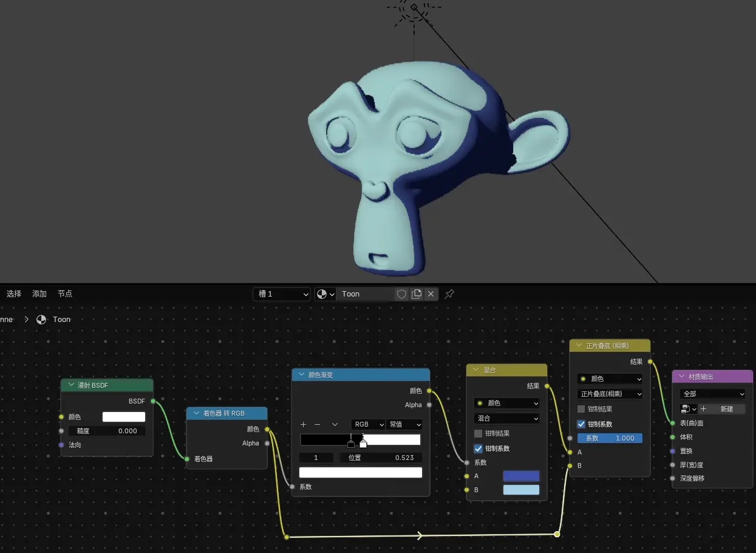The width and height of the screenshot is (756, 553).
Task: Disable 钳制系数 in 正片叠底 node
Action: point(581,424)
